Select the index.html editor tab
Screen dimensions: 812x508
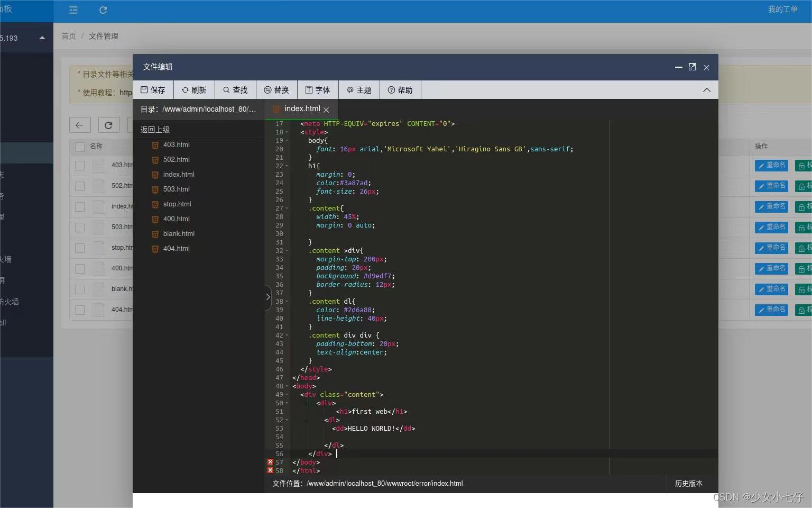pos(301,109)
